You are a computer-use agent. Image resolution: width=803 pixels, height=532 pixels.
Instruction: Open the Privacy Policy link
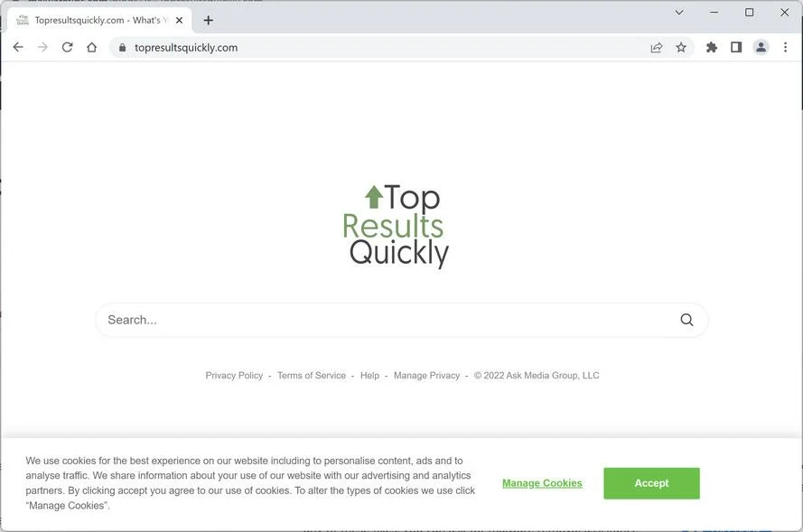pos(234,376)
